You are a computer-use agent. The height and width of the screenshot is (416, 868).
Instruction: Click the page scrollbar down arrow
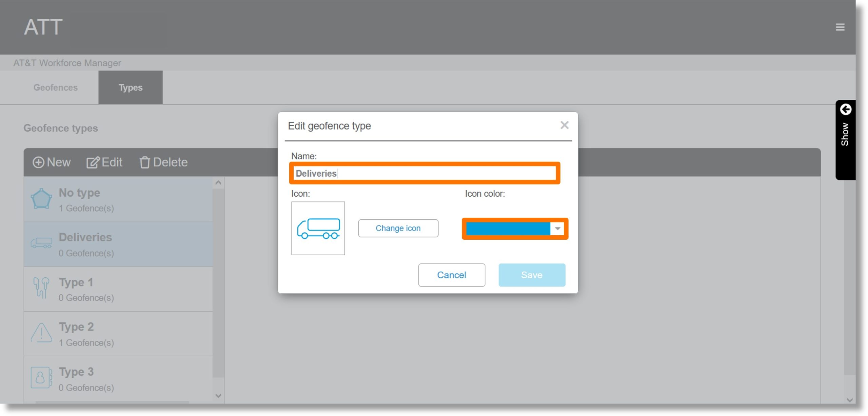[849, 400]
